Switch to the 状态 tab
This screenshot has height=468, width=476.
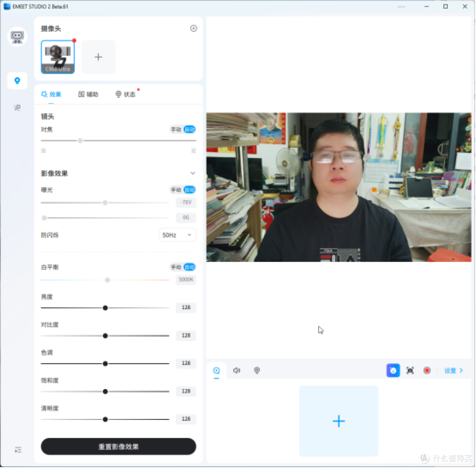pyautogui.click(x=125, y=94)
